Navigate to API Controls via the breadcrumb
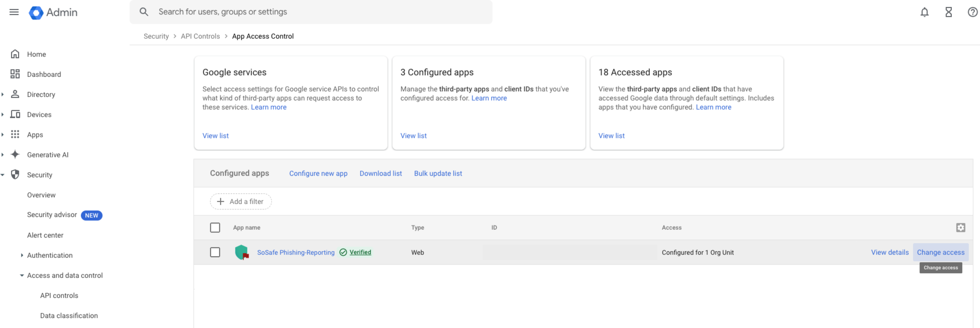Image resolution: width=980 pixels, height=328 pixels. (x=200, y=36)
